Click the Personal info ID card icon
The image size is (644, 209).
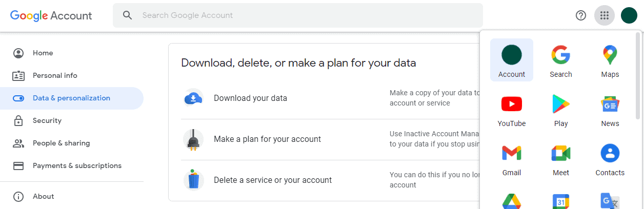coord(18,76)
